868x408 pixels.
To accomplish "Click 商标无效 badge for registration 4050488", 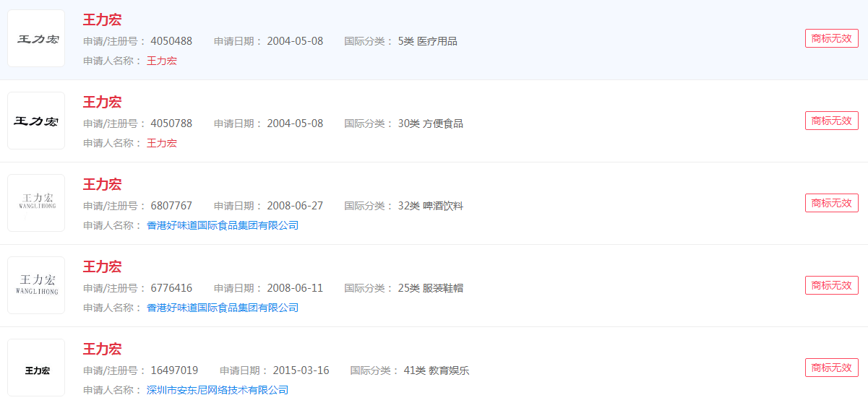I will [832, 38].
